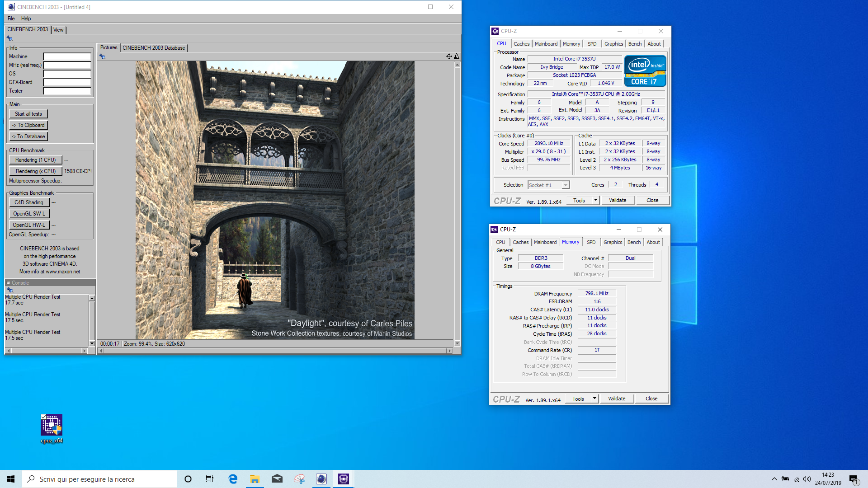Image resolution: width=868 pixels, height=488 pixels.
Task: Run the Rendering (1 CPU) test
Action: tap(36, 160)
